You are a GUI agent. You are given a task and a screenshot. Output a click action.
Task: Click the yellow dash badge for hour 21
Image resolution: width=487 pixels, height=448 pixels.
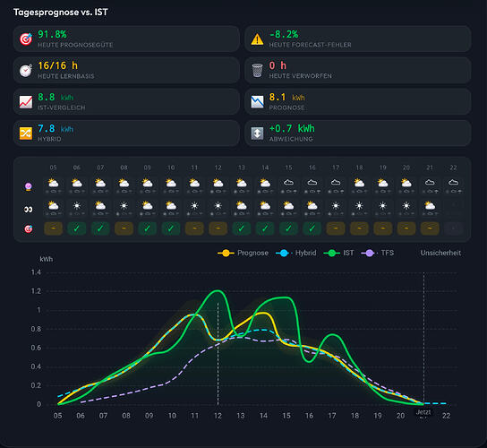[x=430, y=228]
